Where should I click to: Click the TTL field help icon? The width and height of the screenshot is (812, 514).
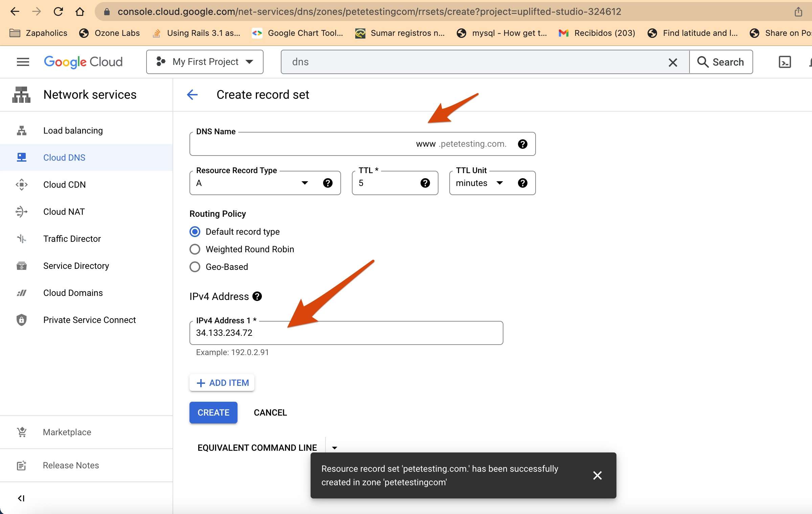point(425,183)
